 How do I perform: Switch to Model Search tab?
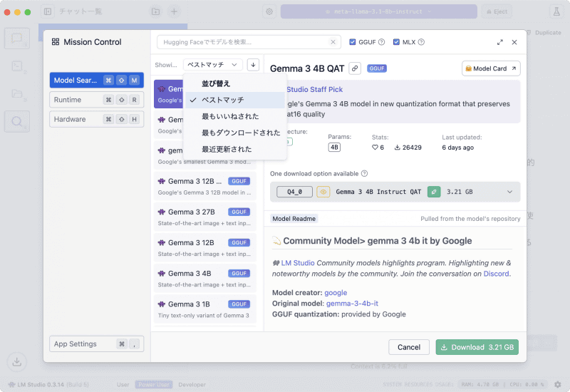96,80
